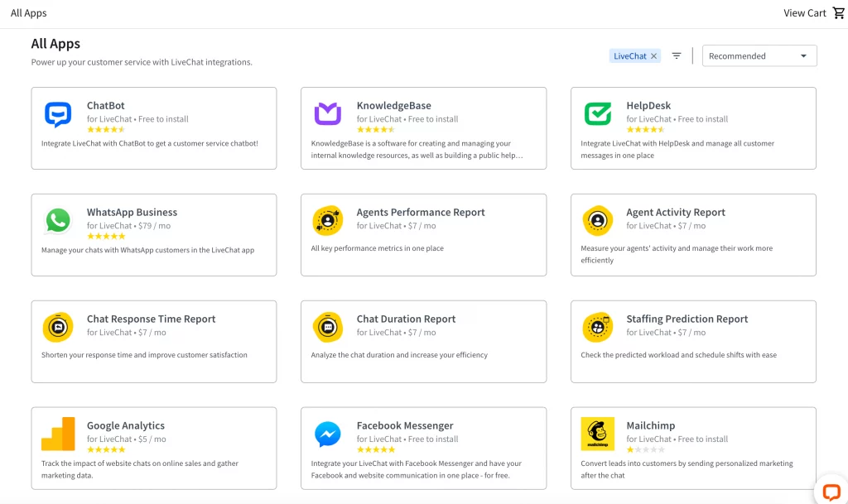Click the KnowledgeBase star rating
The width and height of the screenshot is (848, 504).
(376, 130)
